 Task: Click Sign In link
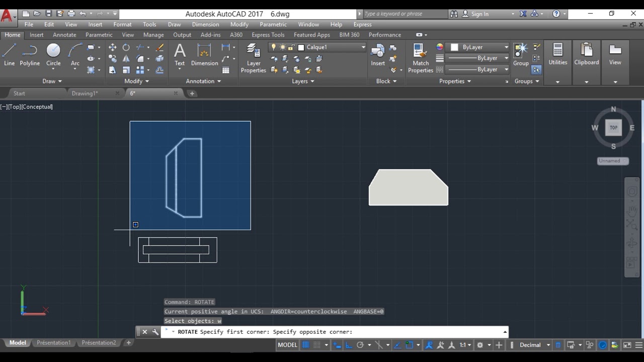click(x=479, y=14)
